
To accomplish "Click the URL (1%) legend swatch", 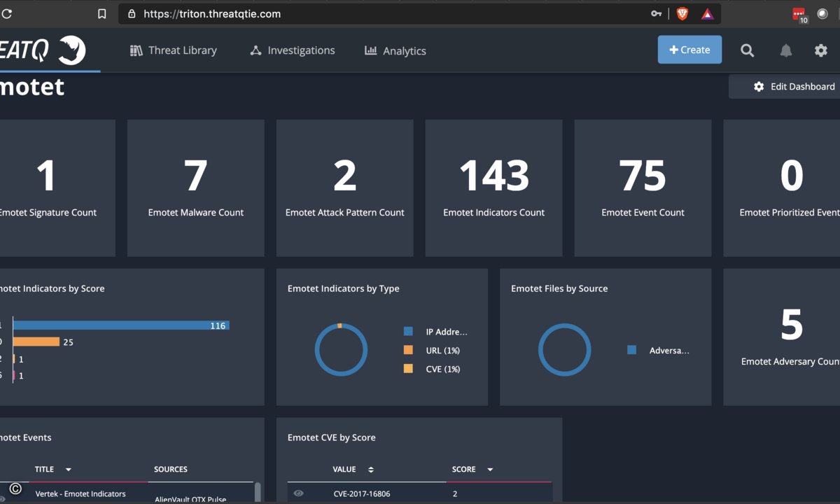I will [408, 350].
